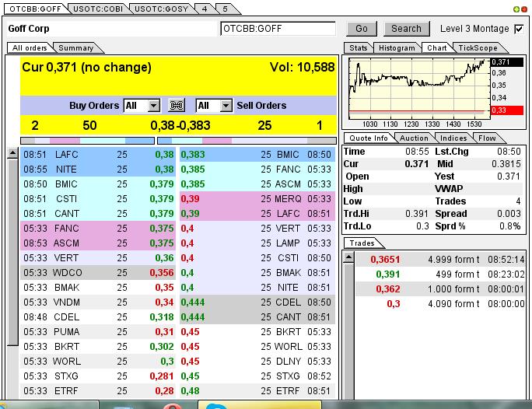
Task: Switch to the USOTC:COBI tab
Action: tap(98, 9)
